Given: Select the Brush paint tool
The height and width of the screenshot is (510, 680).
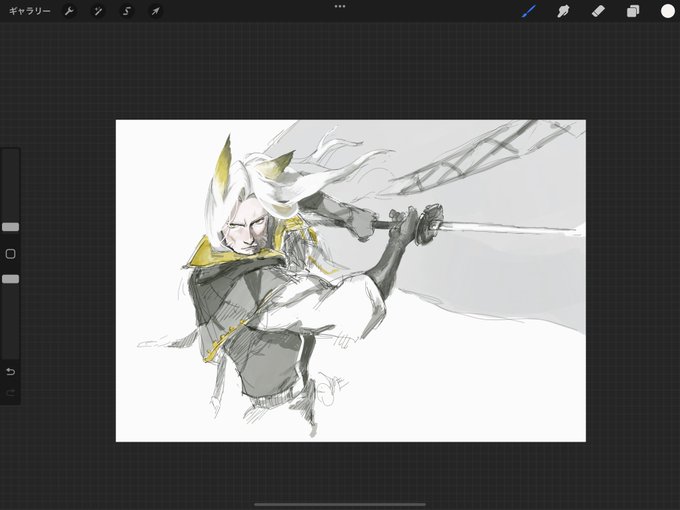Looking at the screenshot, I should point(529,11).
